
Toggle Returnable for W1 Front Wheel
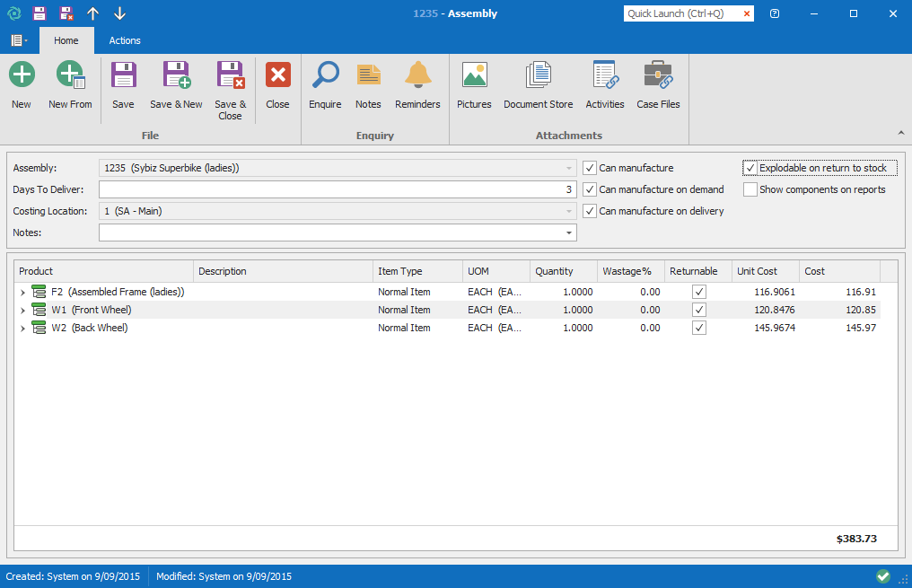pos(699,310)
